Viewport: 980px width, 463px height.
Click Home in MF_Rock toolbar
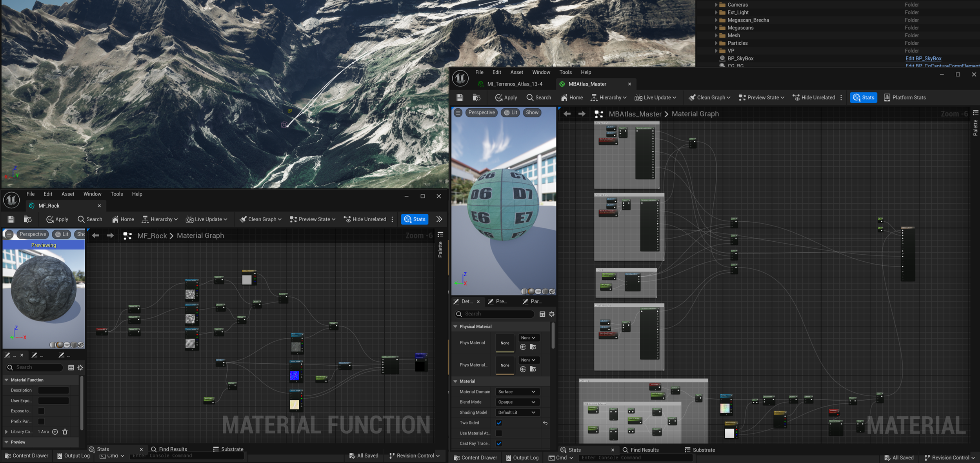[123, 219]
